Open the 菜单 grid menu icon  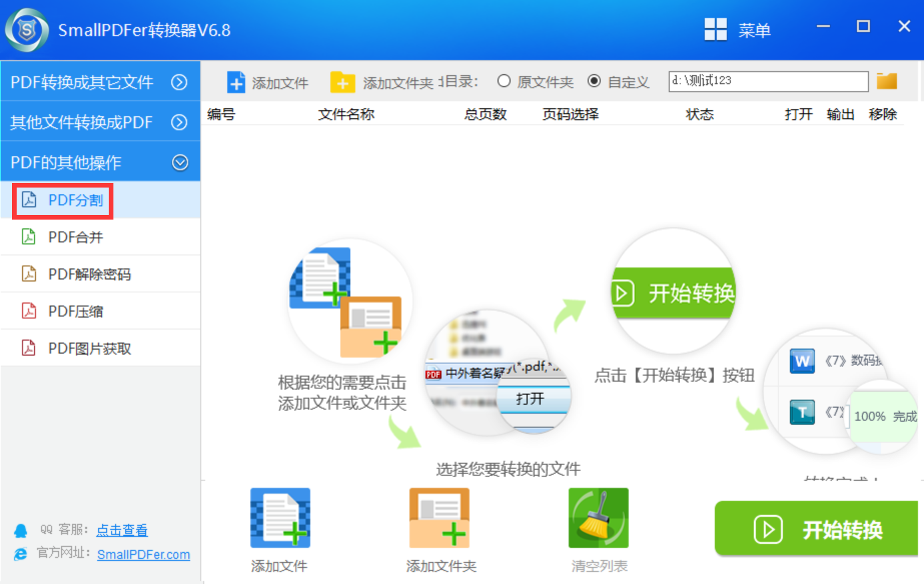[715, 29]
